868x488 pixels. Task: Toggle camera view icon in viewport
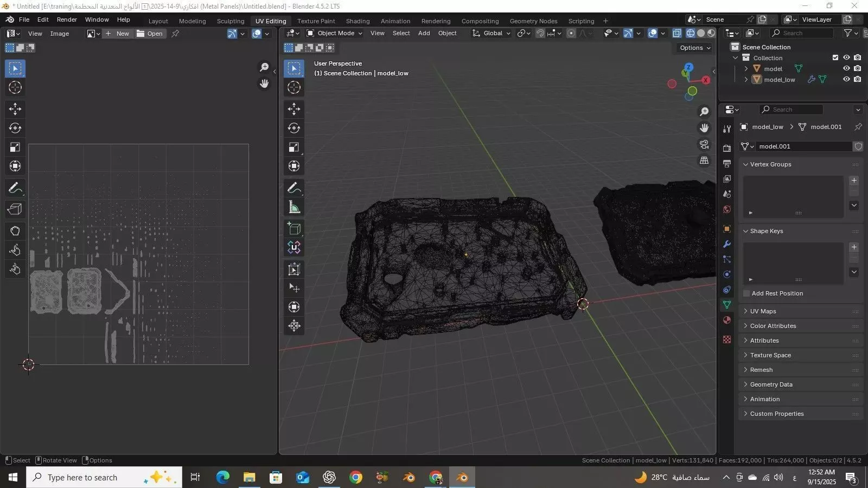(x=704, y=144)
